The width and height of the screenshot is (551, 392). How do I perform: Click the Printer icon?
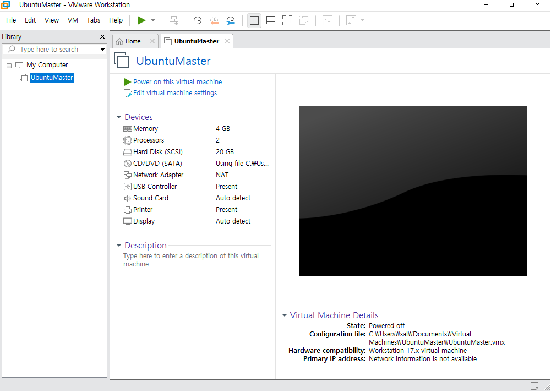pyautogui.click(x=128, y=210)
